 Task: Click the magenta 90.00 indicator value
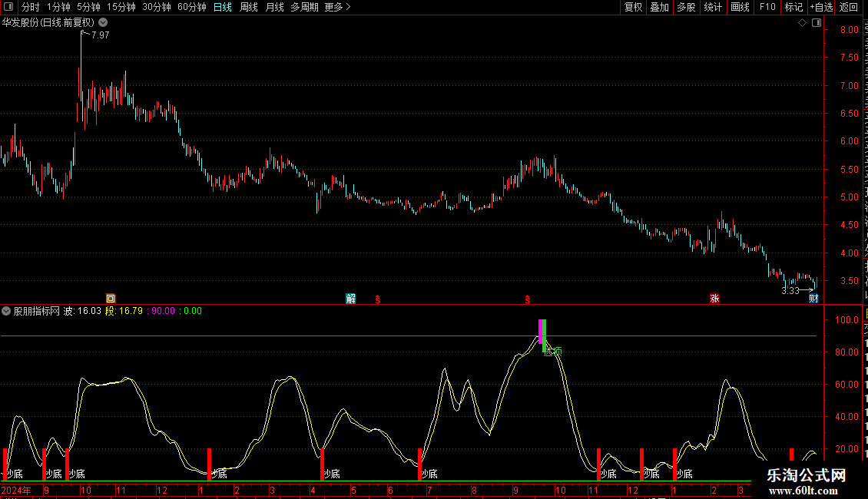coord(164,311)
